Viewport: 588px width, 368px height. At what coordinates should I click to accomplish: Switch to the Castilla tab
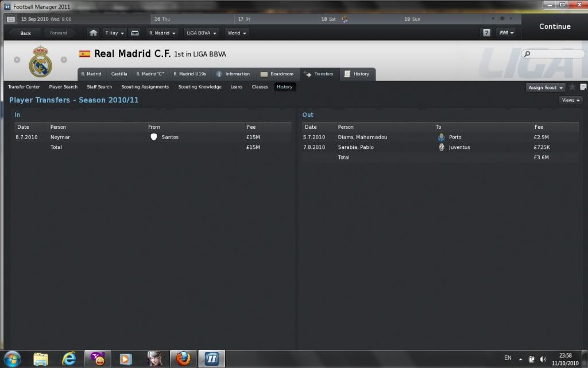tap(119, 74)
